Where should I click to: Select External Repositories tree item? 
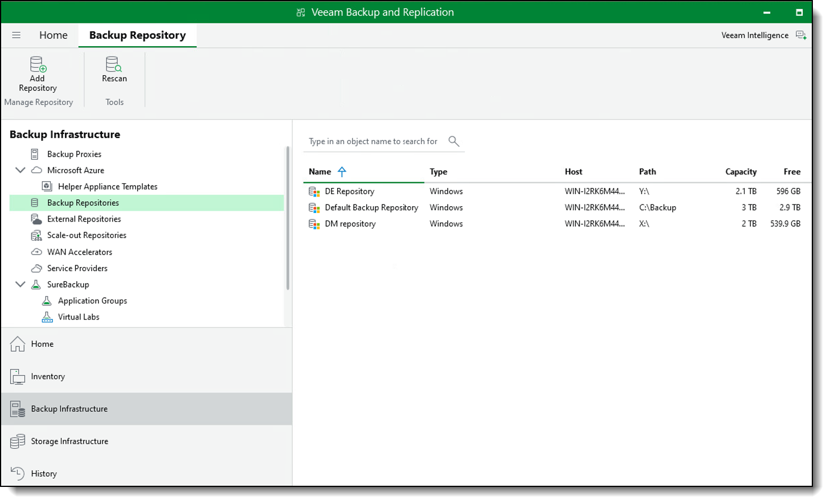click(84, 219)
